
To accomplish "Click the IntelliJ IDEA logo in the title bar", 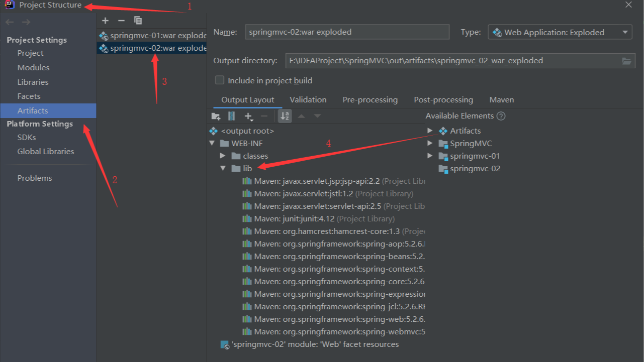I will tap(10, 5).
